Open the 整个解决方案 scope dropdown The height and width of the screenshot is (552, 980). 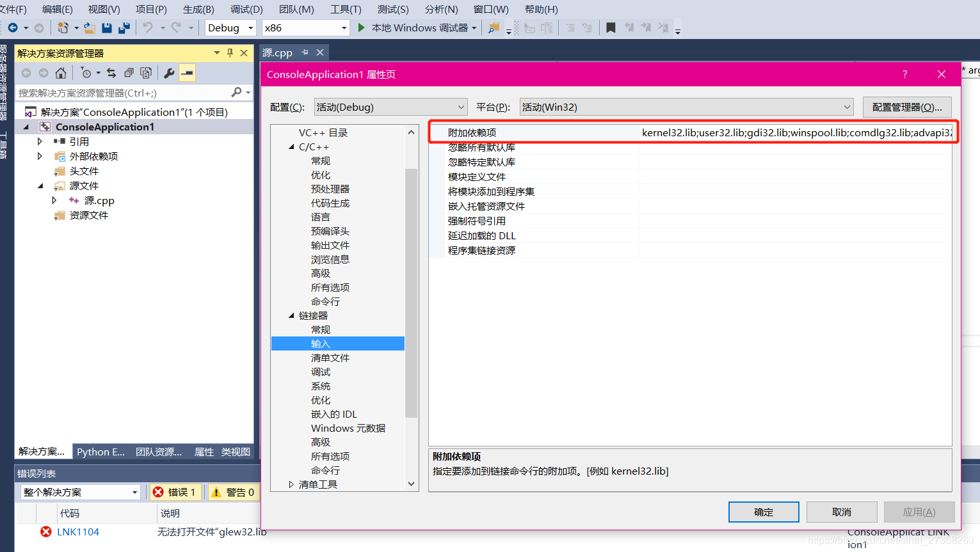click(80, 492)
